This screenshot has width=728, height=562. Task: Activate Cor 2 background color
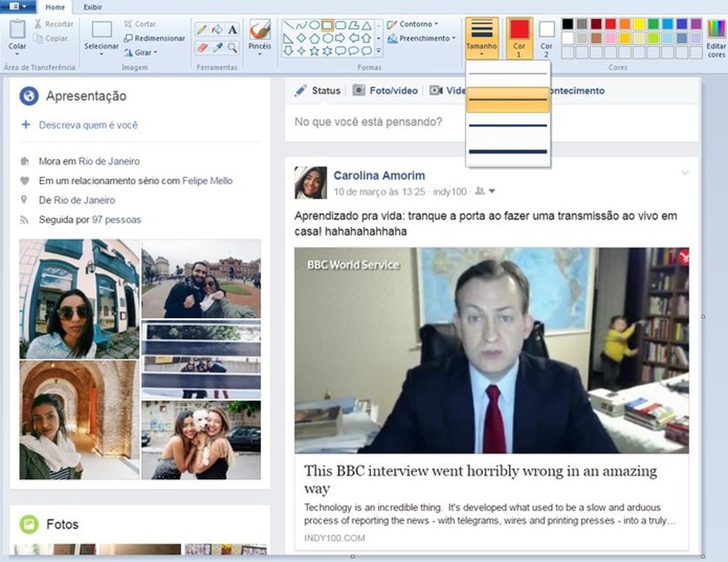(547, 38)
